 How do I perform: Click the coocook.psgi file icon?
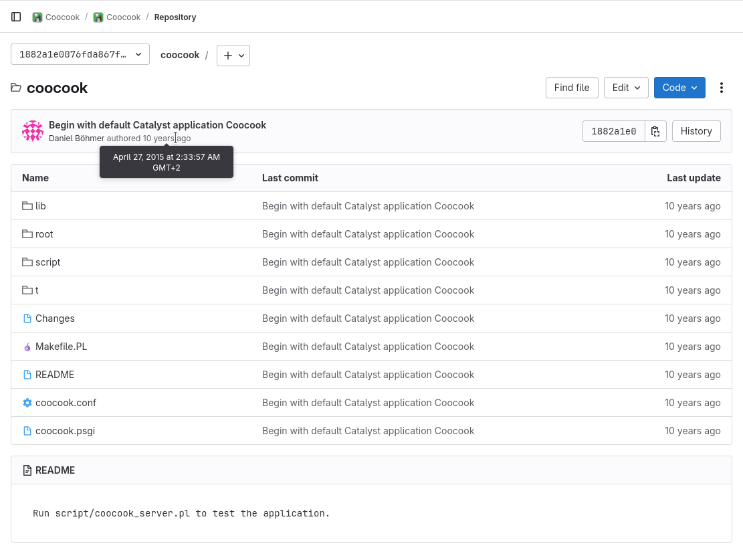click(27, 431)
